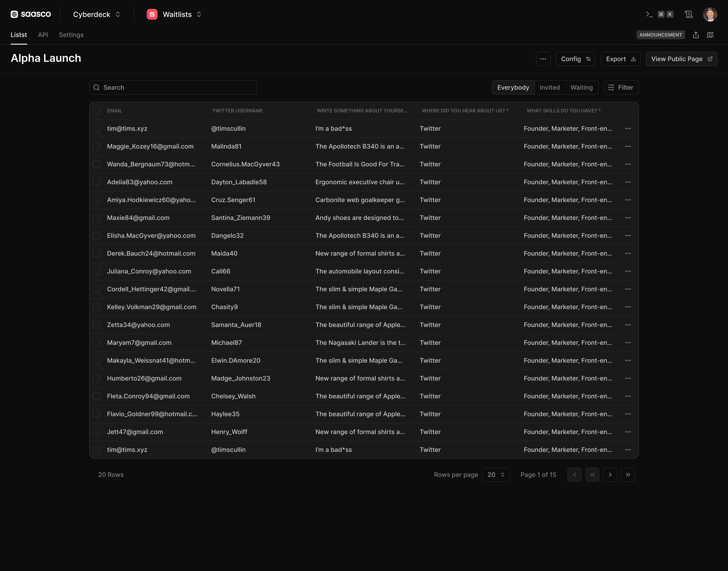Switch to the API tab

43,35
